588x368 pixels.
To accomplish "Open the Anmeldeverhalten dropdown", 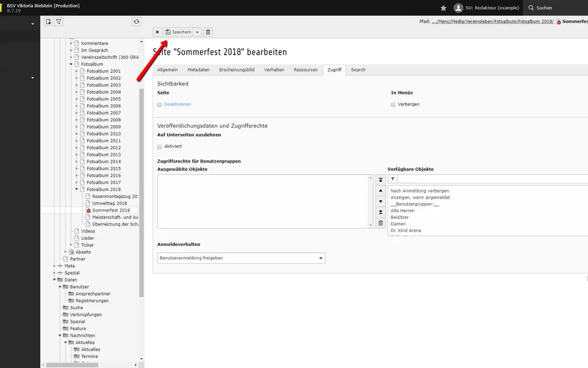I will [x=241, y=258].
